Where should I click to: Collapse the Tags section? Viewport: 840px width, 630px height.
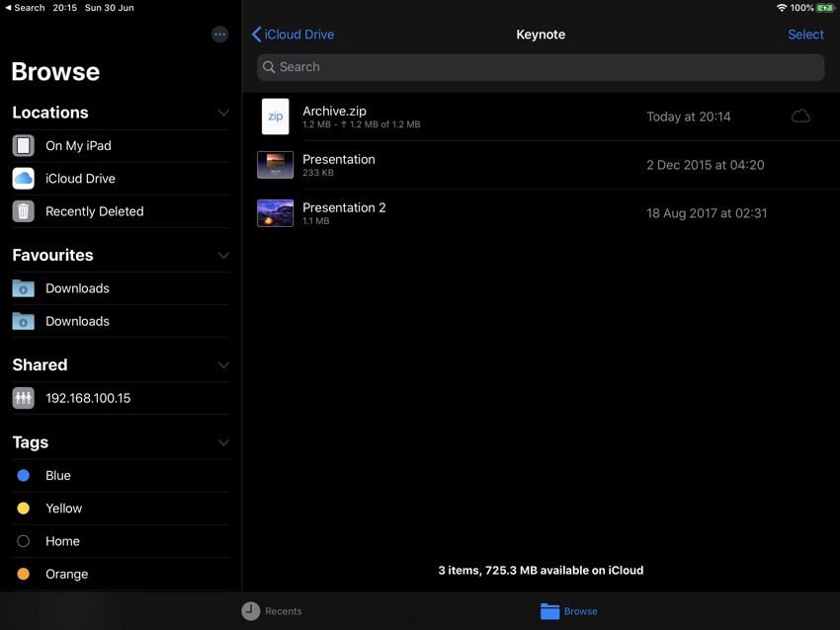[x=223, y=442]
